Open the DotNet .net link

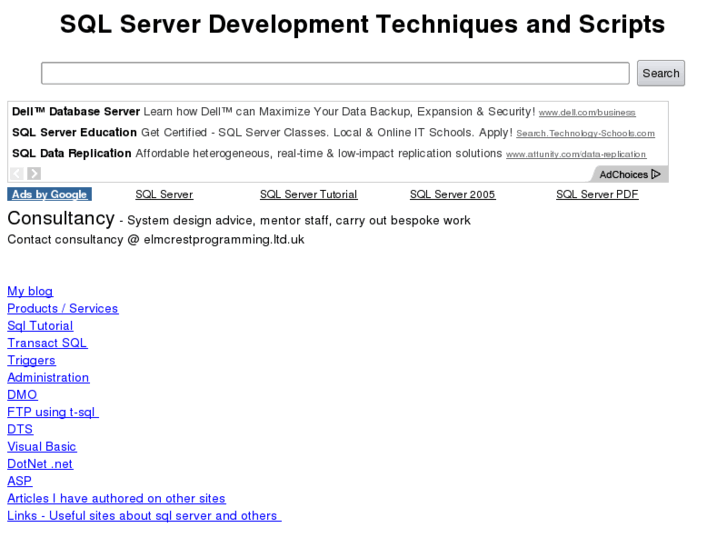click(40, 464)
